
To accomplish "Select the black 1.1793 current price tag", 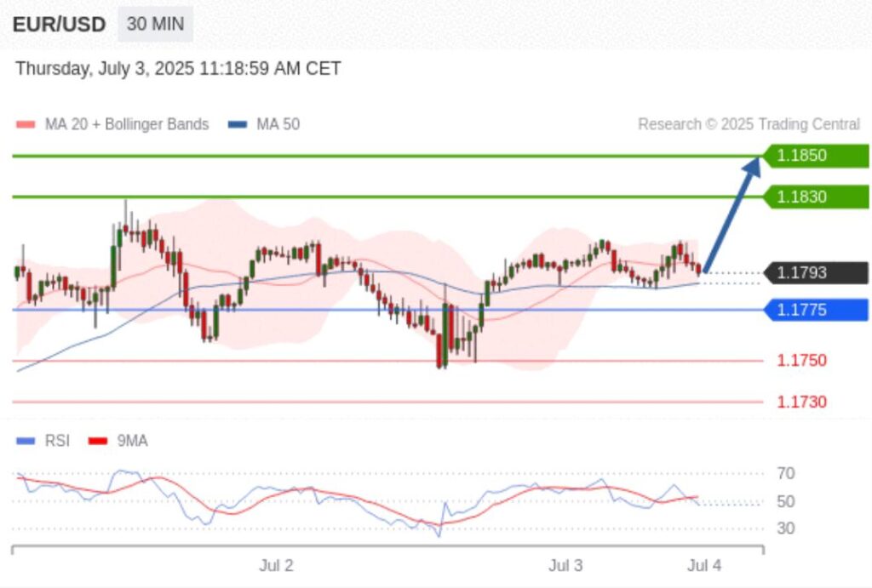I will 816,273.
